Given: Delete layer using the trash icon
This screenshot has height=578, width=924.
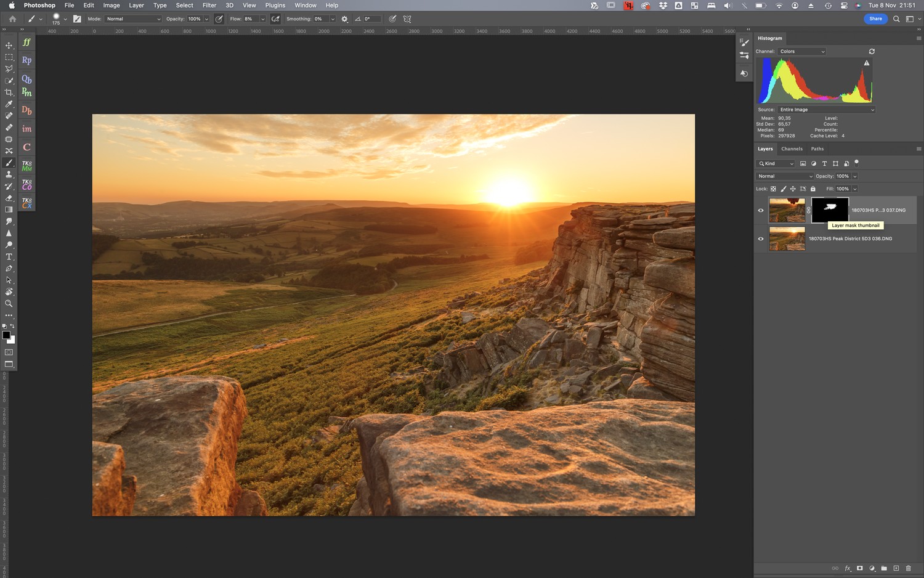Looking at the screenshot, I should pos(908,568).
